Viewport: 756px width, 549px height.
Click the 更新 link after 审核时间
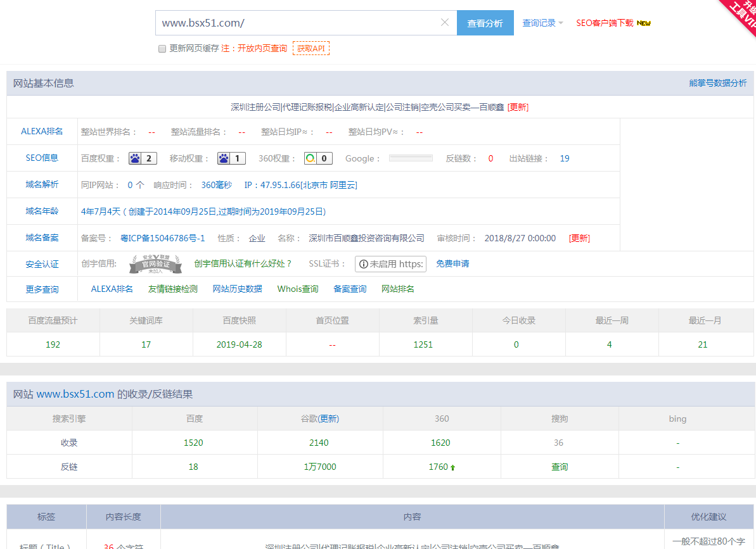pos(579,238)
